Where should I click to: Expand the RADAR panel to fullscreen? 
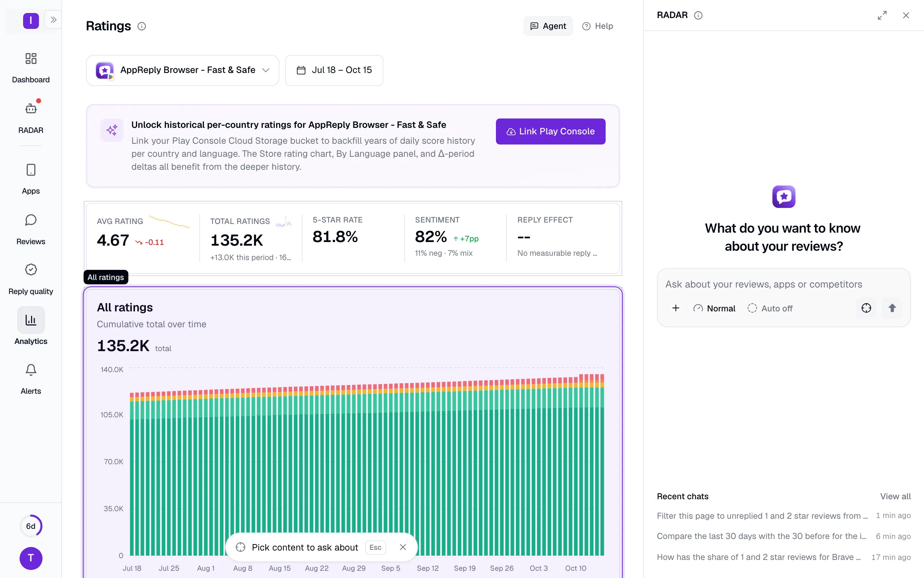click(882, 15)
